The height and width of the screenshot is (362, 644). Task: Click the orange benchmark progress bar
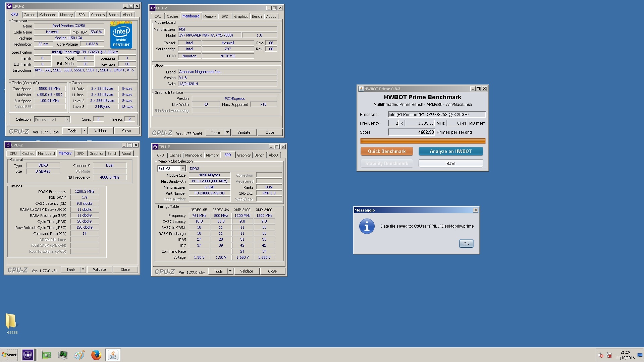click(423, 141)
